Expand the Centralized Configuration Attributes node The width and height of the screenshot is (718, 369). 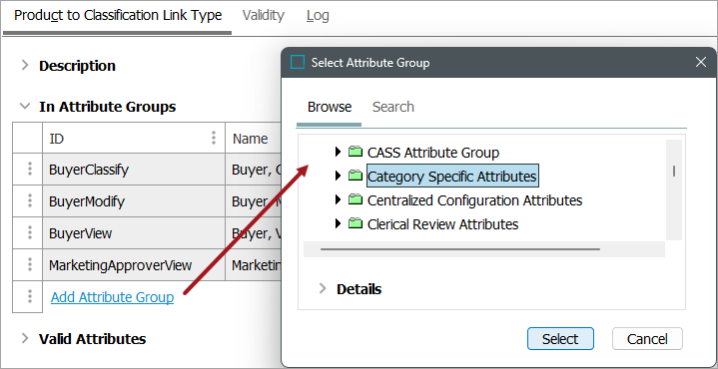click(338, 200)
